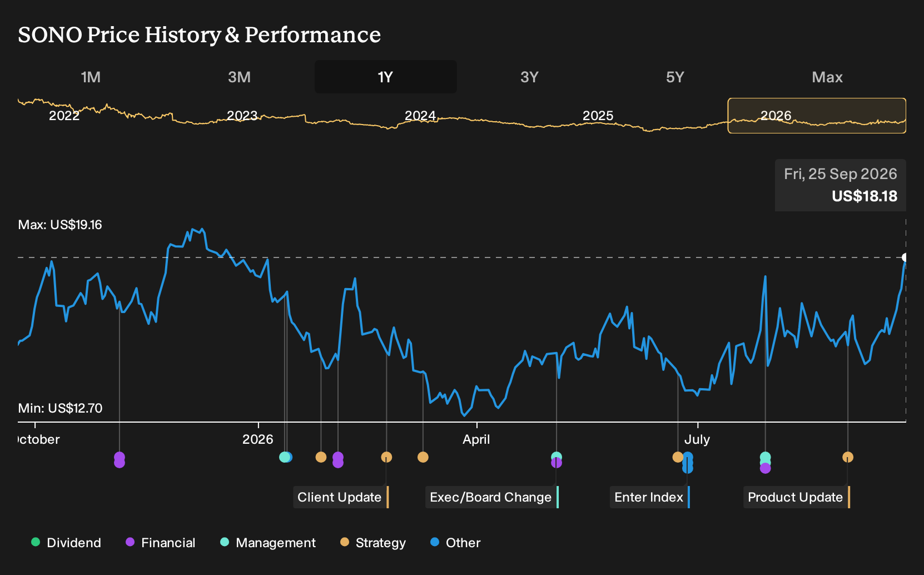
Task: Jump to 2025 in the overview chart
Action: pos(598,116)
